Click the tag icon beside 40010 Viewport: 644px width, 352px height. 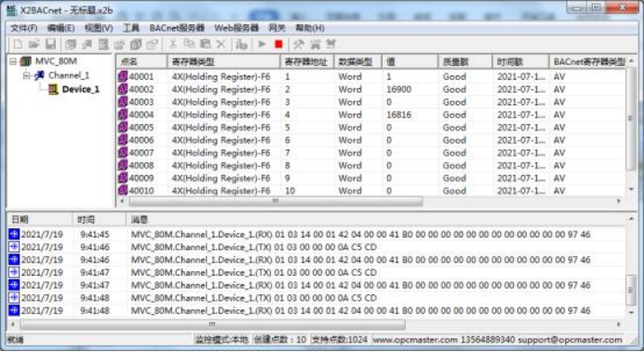pyautogui.click(x=123, y=191)
